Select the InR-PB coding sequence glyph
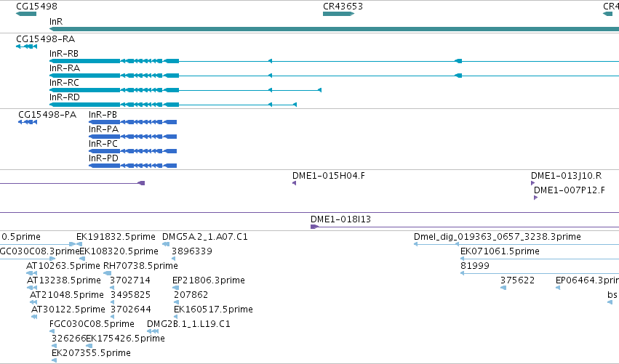619x364 pixels. pyautogui.click(x=132, y=122)
